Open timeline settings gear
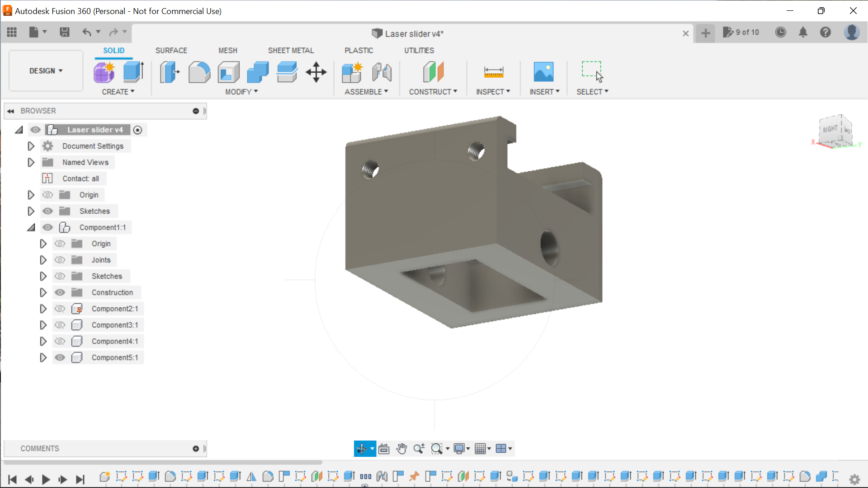 854,479
